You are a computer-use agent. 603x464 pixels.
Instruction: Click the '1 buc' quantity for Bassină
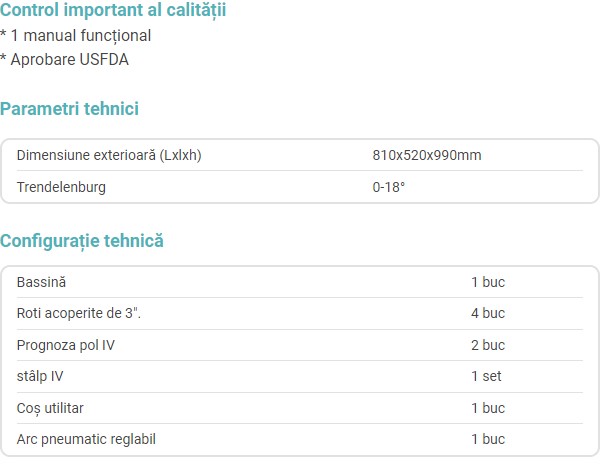[x=488, y=282]
